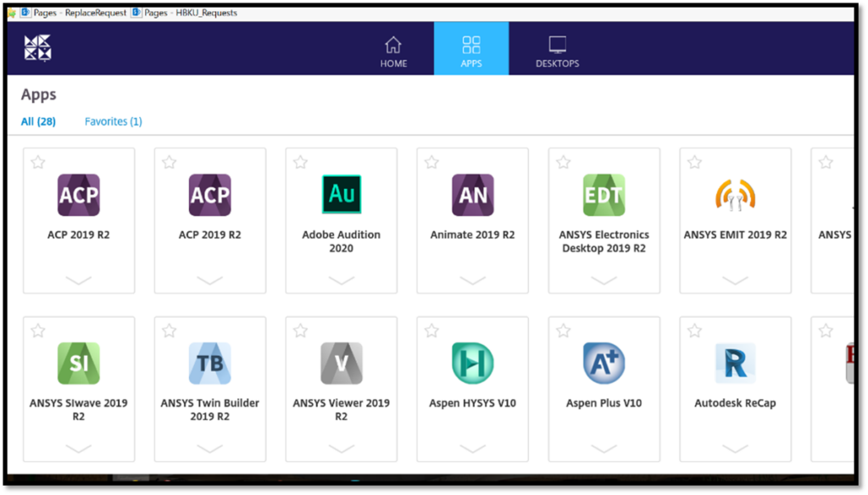The width and height of the screenshot is (868, 495).
Task: Open ANSYS EMIT 2019 R2
Action: [735, 195]
